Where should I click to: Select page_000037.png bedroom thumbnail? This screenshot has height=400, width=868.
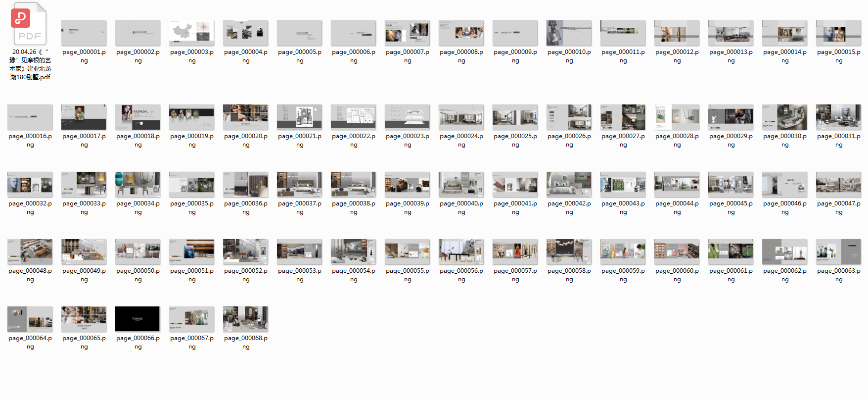(299, 185)
